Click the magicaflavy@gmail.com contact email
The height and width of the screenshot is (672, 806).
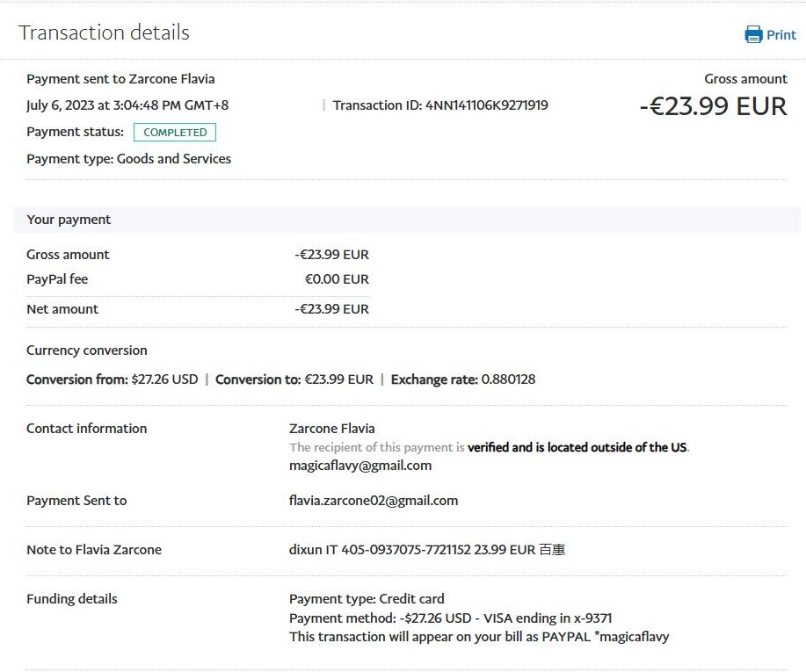point(359,466)
